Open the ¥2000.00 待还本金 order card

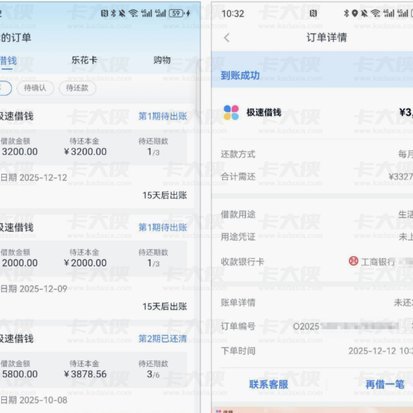click(93, 258)
